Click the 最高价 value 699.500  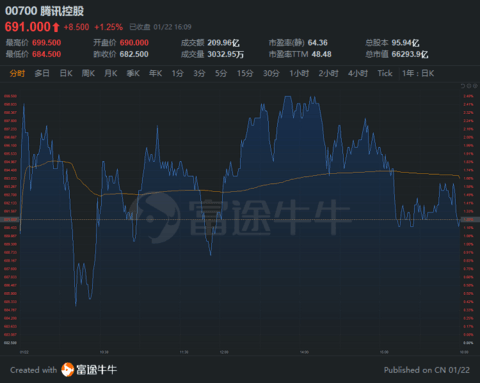[x=46, y=43]
